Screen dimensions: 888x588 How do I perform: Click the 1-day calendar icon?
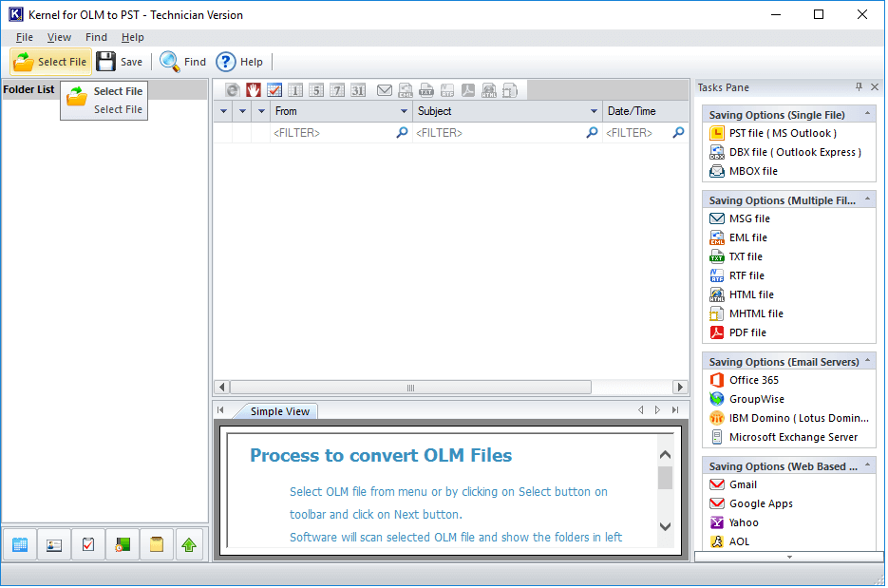[x=295, y=90]
